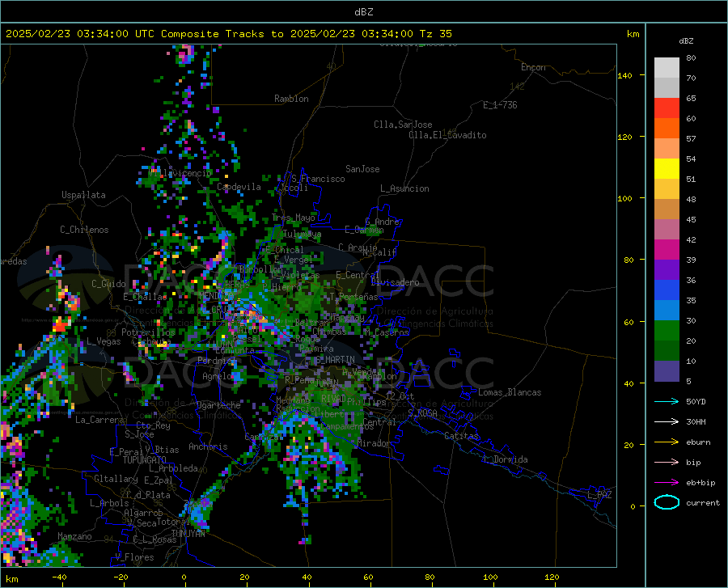Click the 'Uspallata' map label
Viewport: 728px width, 588px height.
[83, 195]
